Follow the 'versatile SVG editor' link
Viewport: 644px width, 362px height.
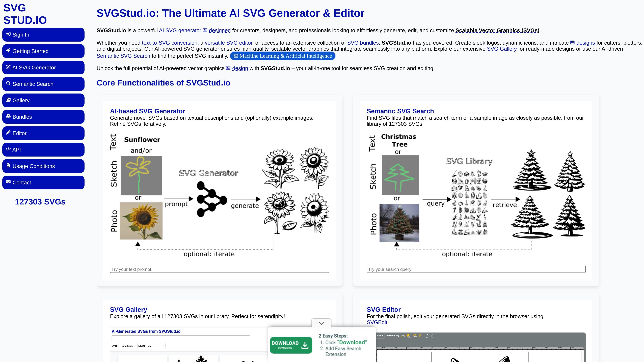(x=228, y=43)
